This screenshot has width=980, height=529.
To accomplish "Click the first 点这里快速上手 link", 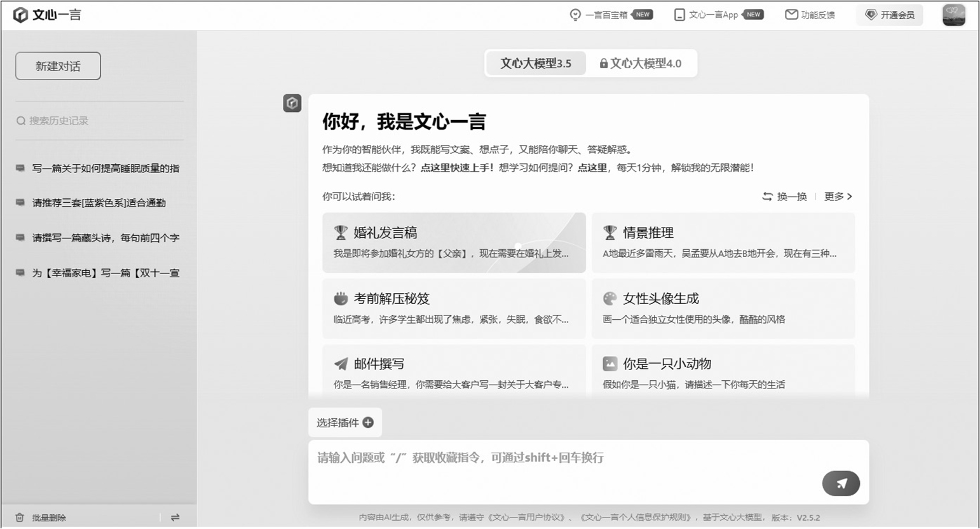I will pos(457,168).
